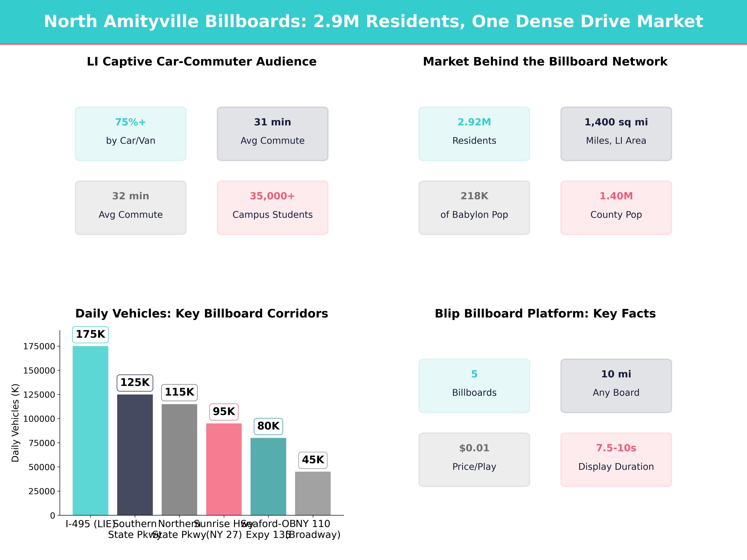
Task: Click the '$0.01 Price/Play' card
Action: click(x=474, y=460)
